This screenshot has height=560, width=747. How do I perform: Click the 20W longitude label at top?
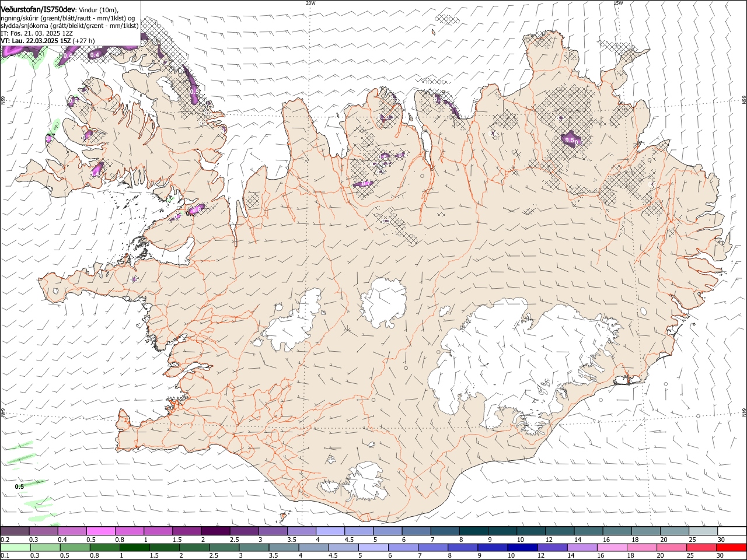pyautogui.click(x=310, y=3)
